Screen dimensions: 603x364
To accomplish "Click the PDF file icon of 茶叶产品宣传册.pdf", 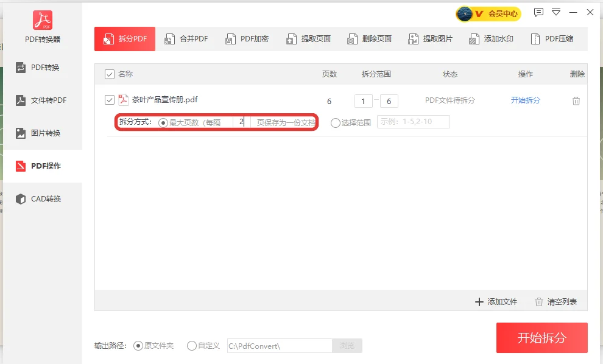I will click(123, 100).
